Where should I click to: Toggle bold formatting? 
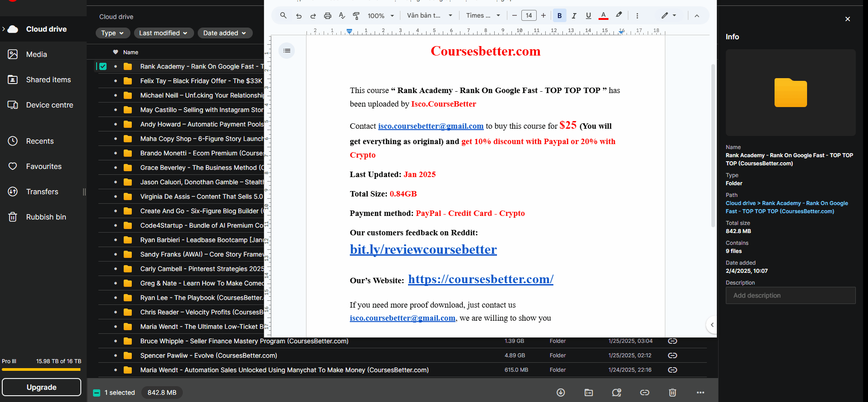pos(559,16)
